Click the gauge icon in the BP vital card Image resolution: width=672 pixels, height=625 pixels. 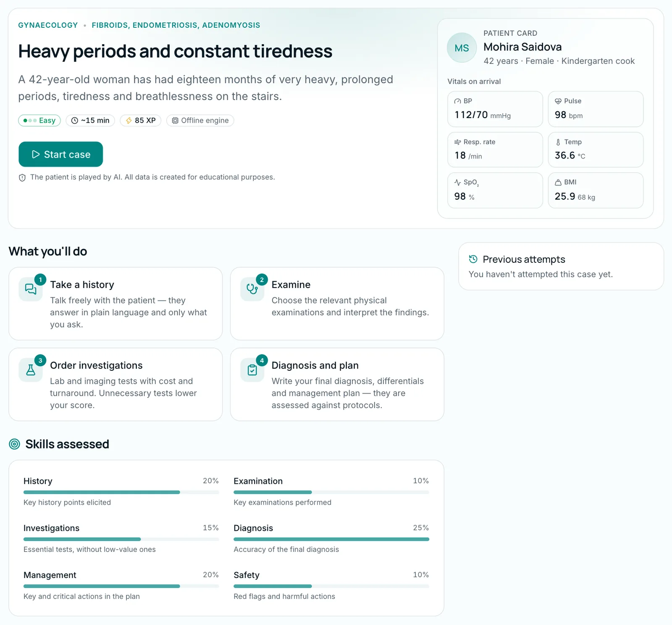(458, 101)
